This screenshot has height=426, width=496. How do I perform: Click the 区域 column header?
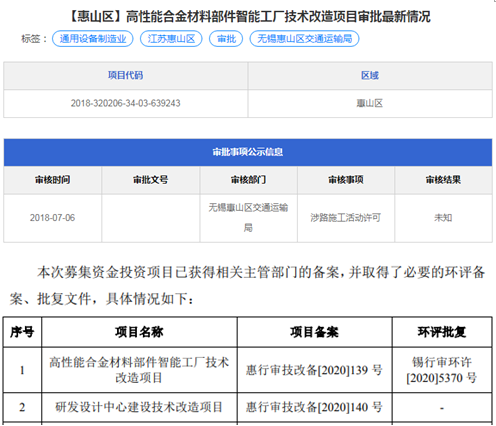[370, 75]
